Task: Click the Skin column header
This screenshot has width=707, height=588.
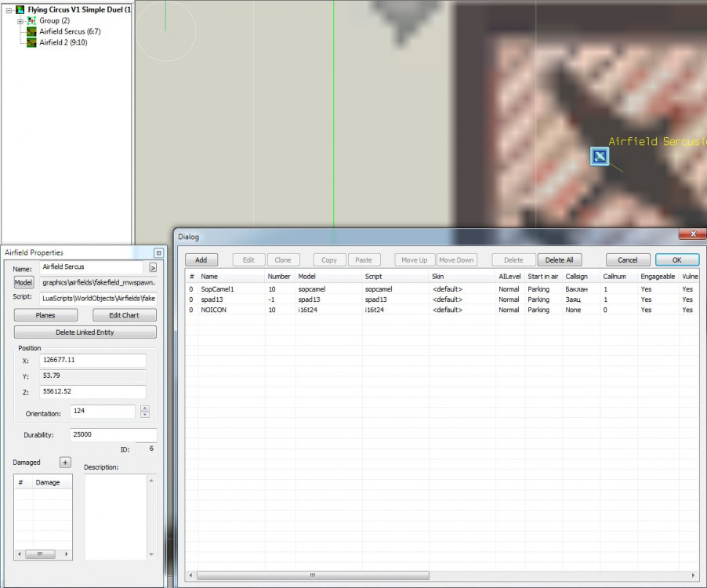Action: pos(462,277)
